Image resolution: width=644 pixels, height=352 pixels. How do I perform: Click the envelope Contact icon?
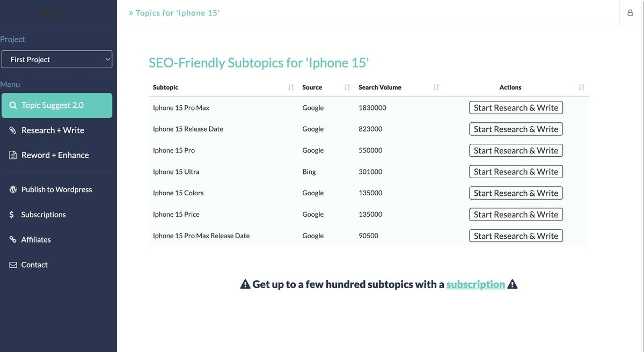click(x=13, y=265)
